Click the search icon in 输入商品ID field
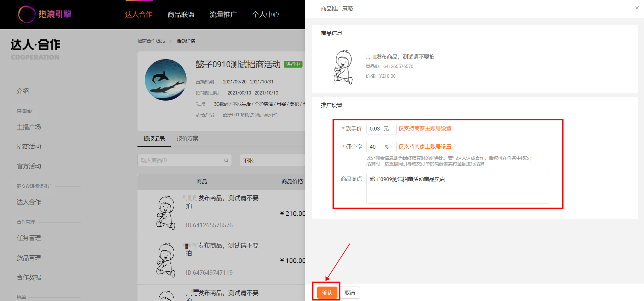The height and width of the screenshot is (301, 644). tap(226, 160)
